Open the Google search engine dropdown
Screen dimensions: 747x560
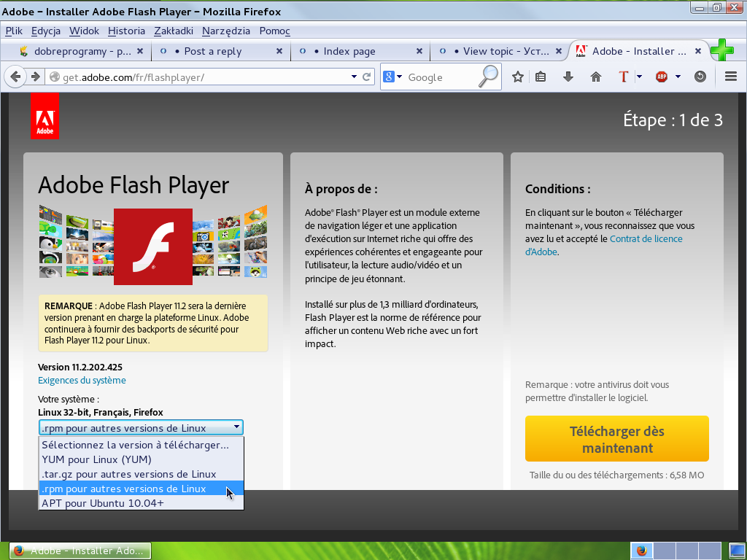click(x=392, y=77)
